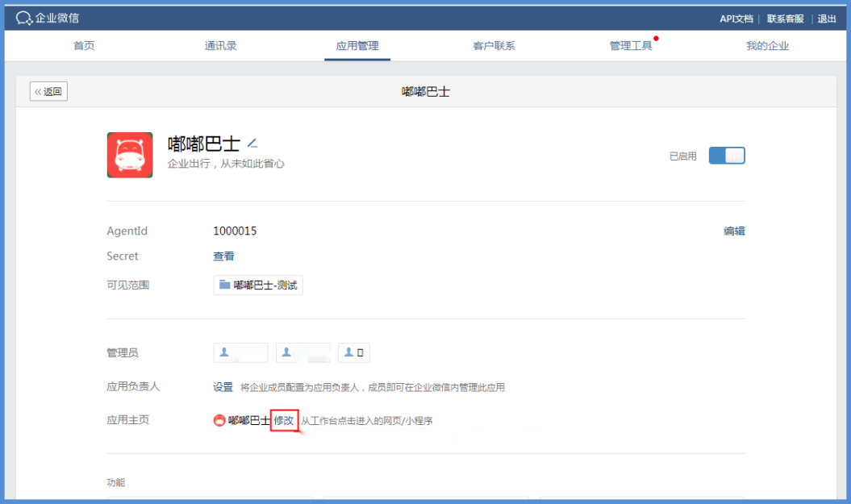Click the AgentId label
The width and height of the screenshot is (851, 504).
127,231
